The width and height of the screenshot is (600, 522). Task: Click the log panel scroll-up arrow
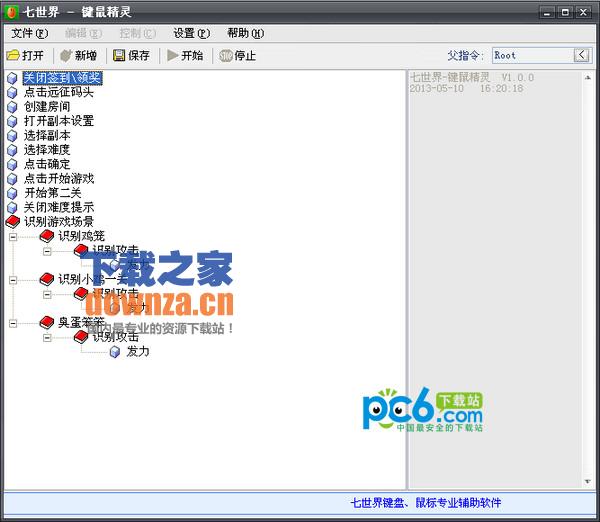(x=587, y=78)
